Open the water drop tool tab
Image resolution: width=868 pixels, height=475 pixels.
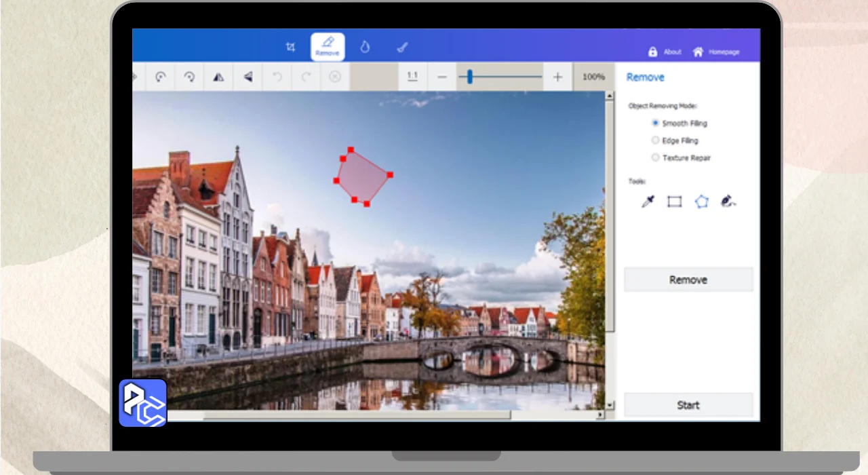tap(365, 47)
